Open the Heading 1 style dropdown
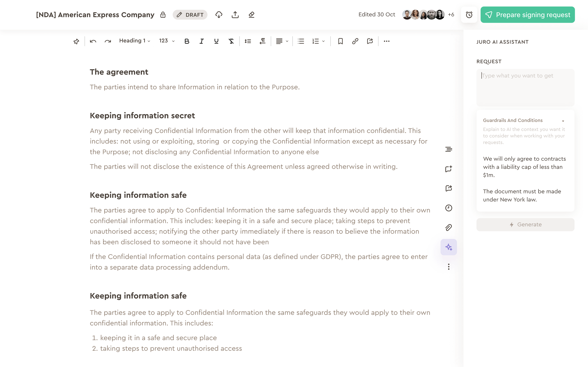The image size is (588, 367). point(134,41)
